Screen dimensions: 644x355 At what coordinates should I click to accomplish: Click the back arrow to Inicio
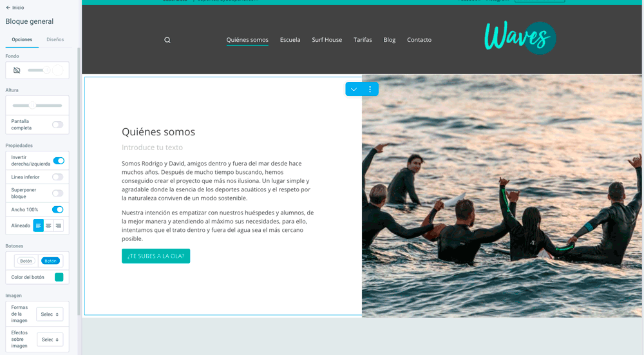8,7
